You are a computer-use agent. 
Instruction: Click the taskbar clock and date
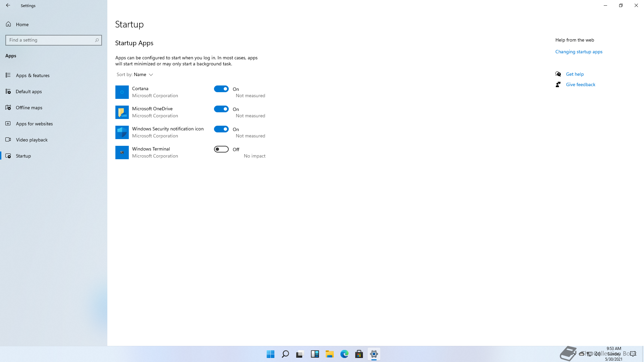click(x=614, y=354)
